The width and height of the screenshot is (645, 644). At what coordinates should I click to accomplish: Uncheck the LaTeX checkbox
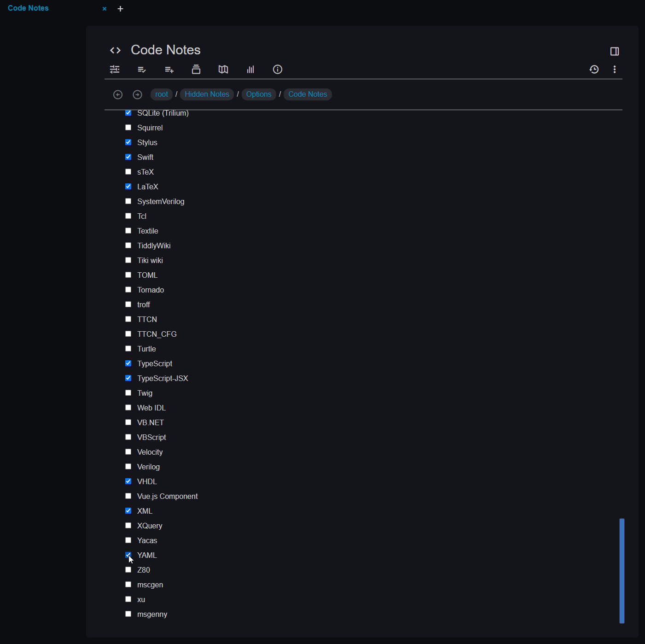(x=128, y=187)
